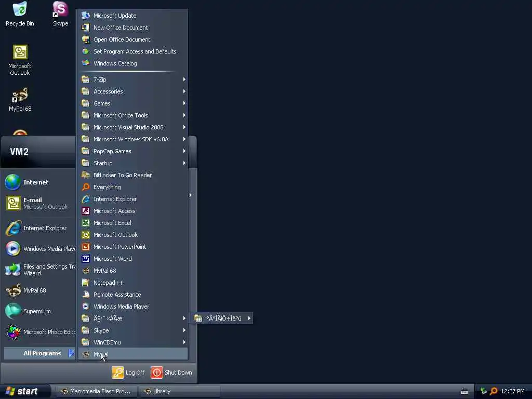Click the Open Office Document icon

click(86, 39)
